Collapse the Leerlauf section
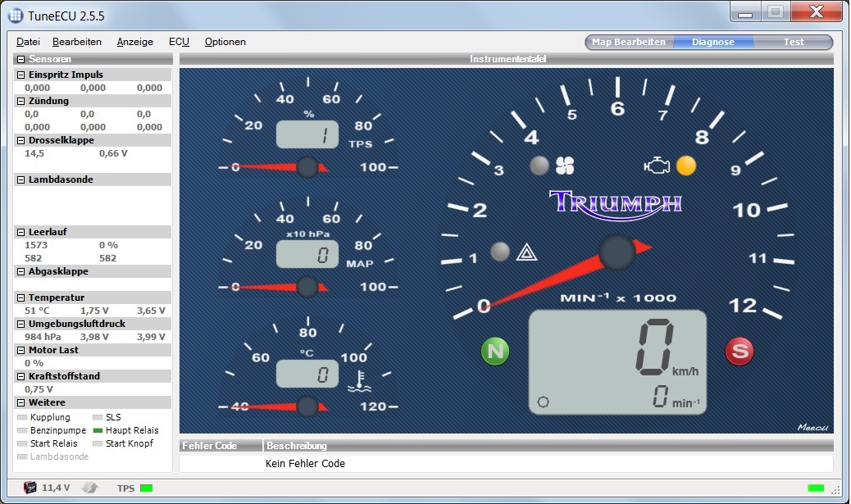This screenshot has height=504, width=851. tap(20, 232)
